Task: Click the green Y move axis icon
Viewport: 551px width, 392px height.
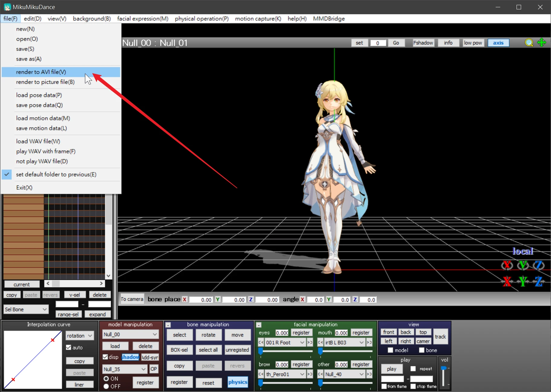Action: (x=523, y=281)
